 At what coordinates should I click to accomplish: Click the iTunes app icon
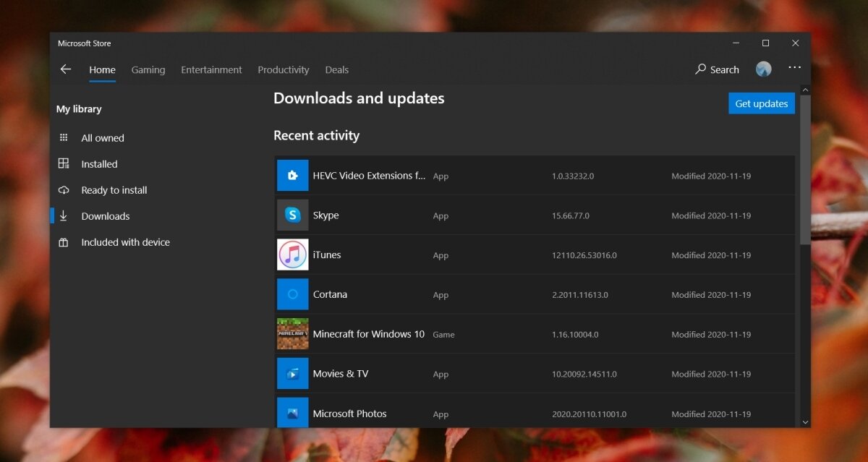(292, 254)
